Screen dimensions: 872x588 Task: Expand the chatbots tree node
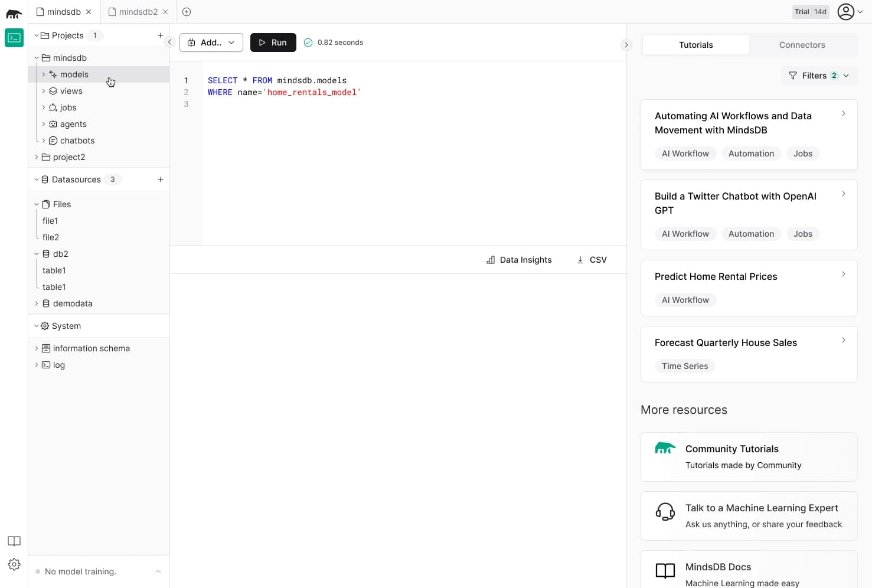click(44, 141)
